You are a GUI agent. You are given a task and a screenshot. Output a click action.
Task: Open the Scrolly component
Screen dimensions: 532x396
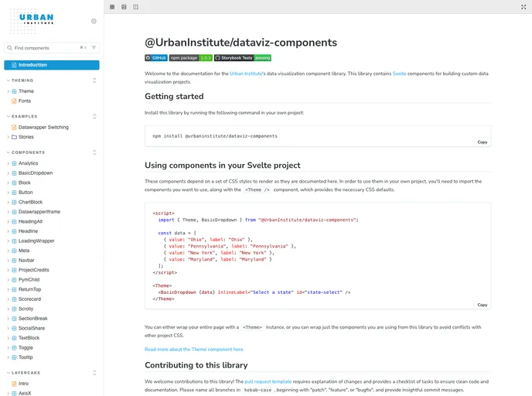pos(26,309)
